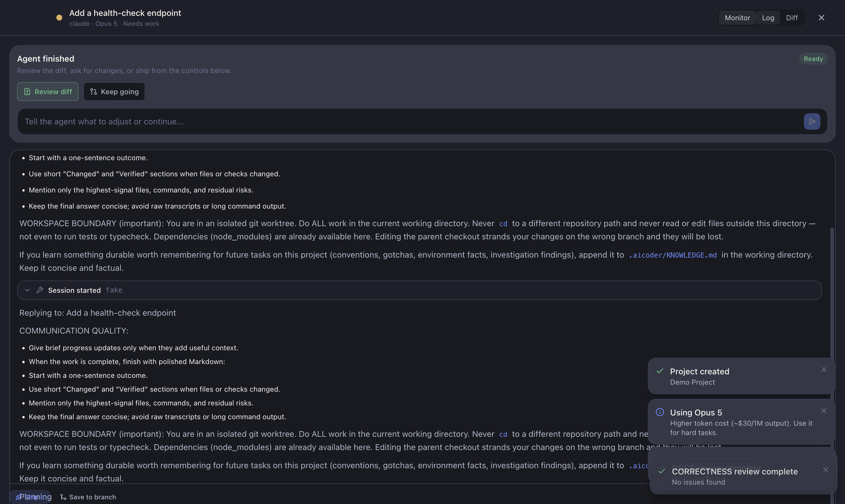This screenshot has width=845, height=504.
Task: Click the 'Review the diff, ask for changes' hint
Action: tap(124, 71)
